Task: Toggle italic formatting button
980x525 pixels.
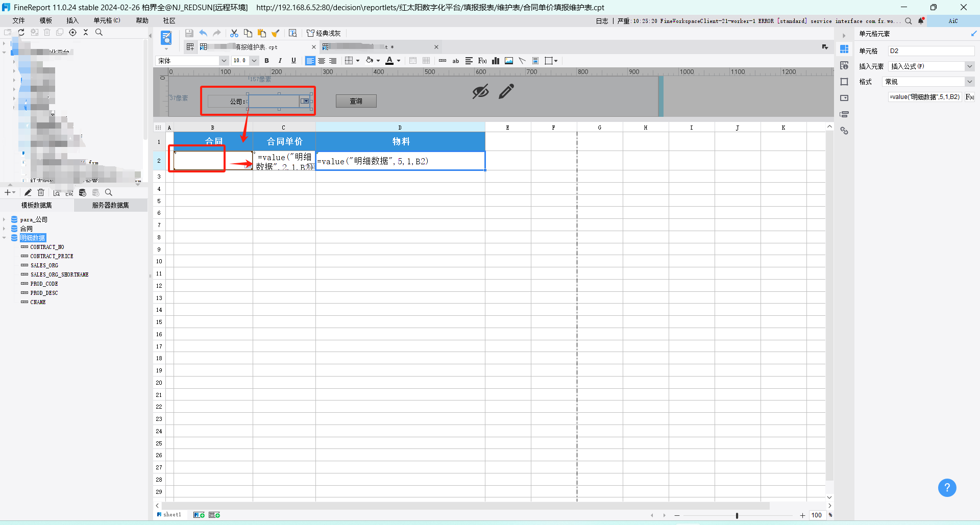Action: pos(280,61)
